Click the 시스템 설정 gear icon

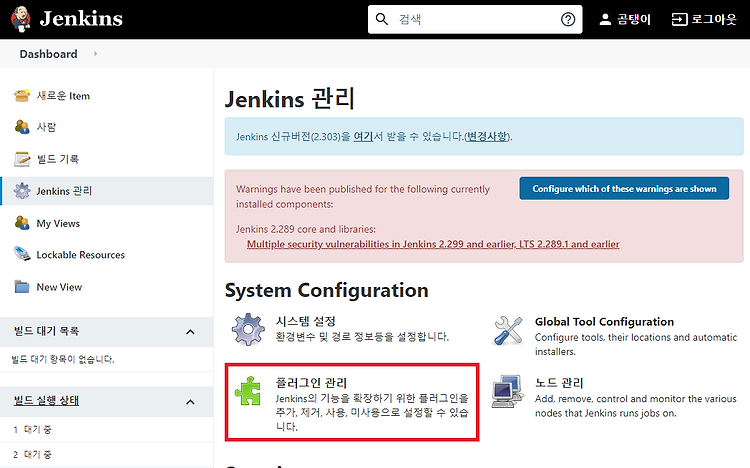click(x=248, y=329)
